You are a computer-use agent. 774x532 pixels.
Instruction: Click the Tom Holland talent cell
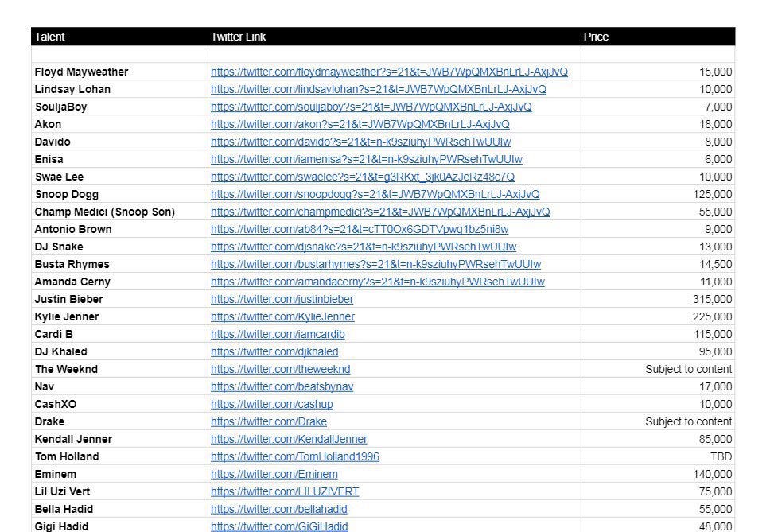click(x=119, y=457)
